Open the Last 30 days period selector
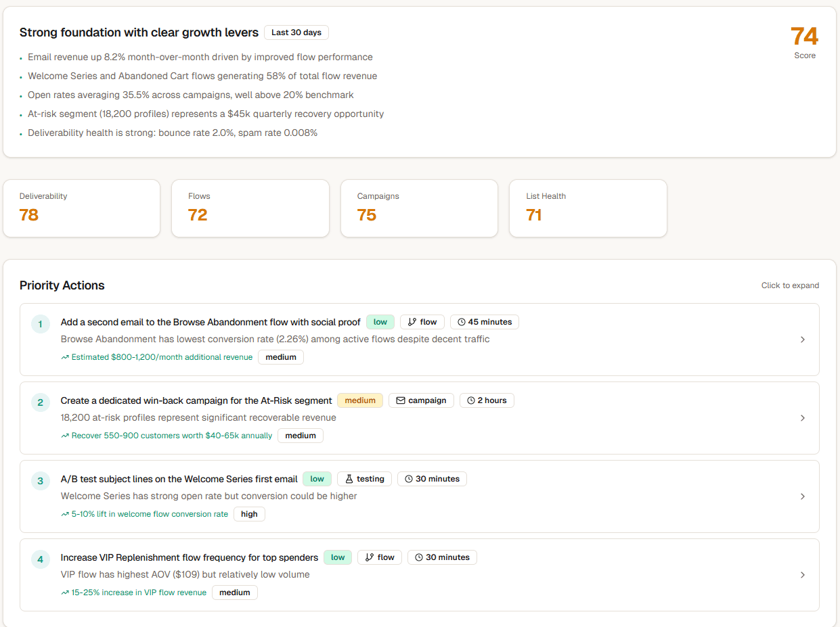Viewport: 840px width, 627px height. point(296,32)
